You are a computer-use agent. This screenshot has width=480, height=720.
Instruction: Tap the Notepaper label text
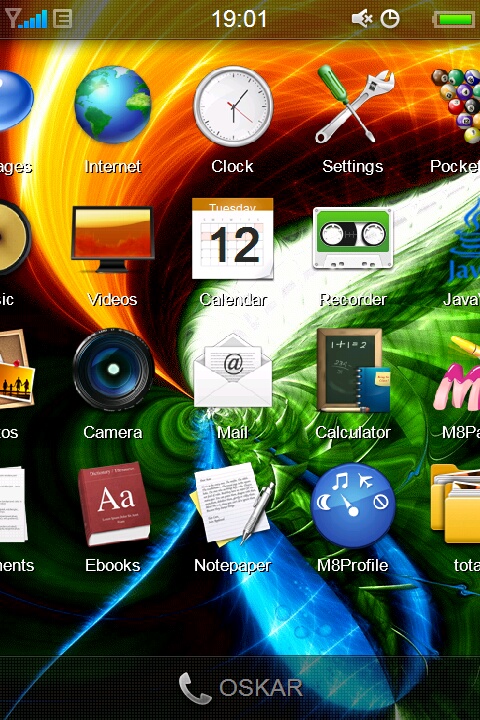click(x=232, y=566)
